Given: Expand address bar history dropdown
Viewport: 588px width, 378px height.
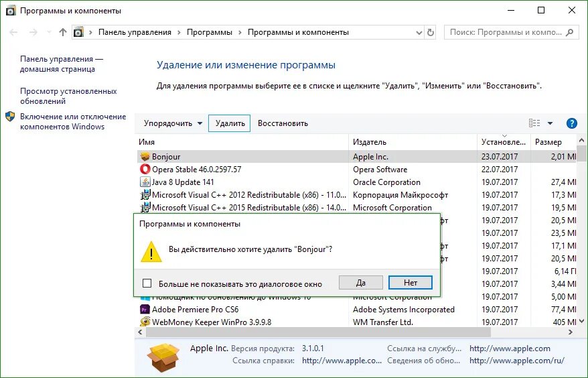Looking at the screenshot, I should pyautogui.click(x=419, y=33).
